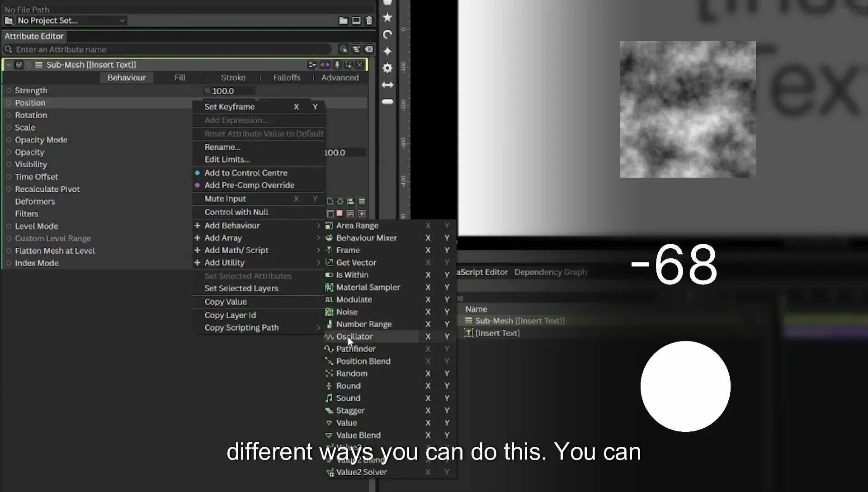Click Control with Null menu entry

pyautogui.click(x=236, y=212)
